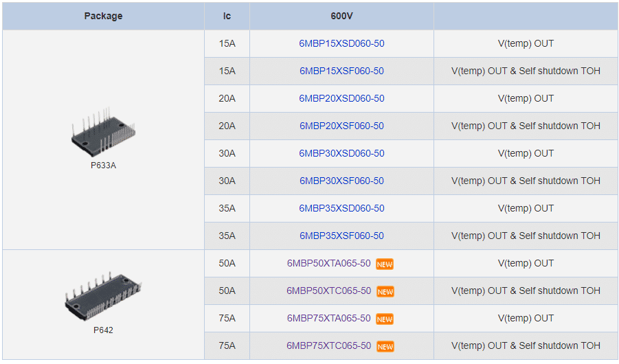Screen dimensions: 619x364
Task: Open the 6MBP35XSF060-50 product link
Action: coord(341,236)
